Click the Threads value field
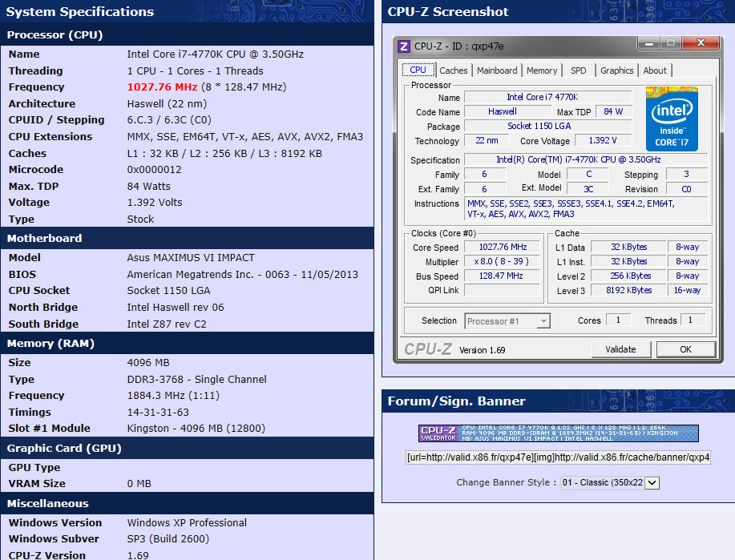The image size is (735, 560). tap(693, 320)
